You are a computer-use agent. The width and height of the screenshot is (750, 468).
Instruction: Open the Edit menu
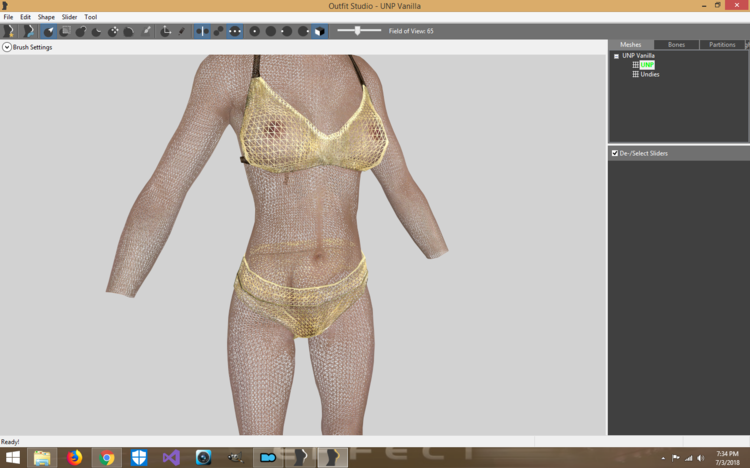25,17
